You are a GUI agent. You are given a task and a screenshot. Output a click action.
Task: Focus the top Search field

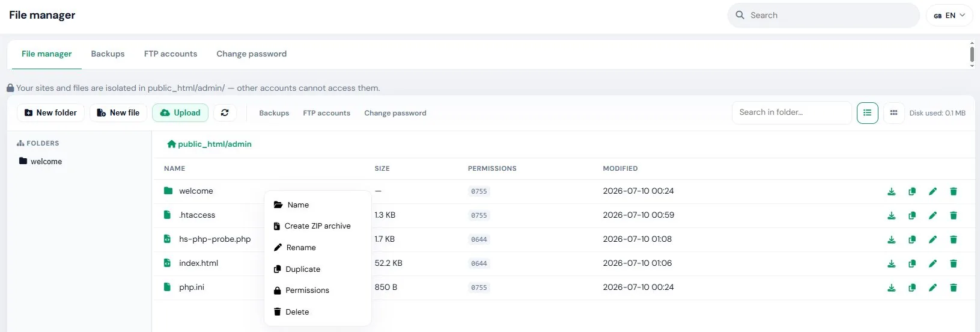(x=823, y=16)
